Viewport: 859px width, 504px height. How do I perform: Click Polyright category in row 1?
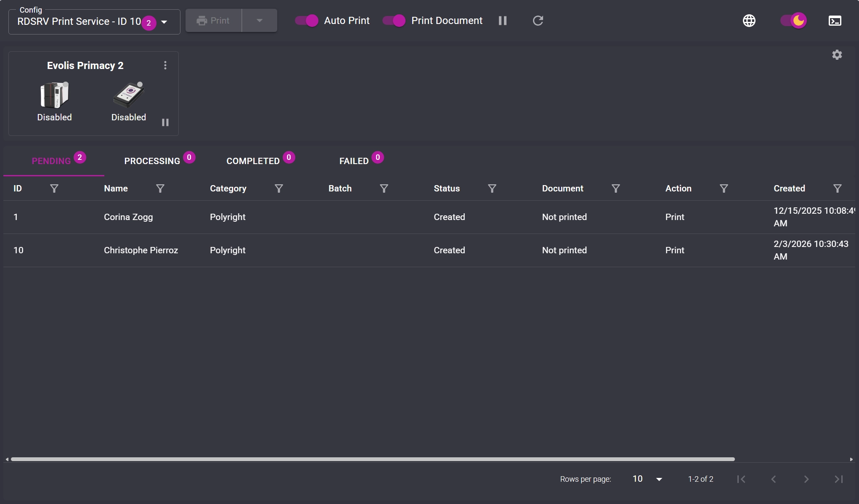[228, 217]
